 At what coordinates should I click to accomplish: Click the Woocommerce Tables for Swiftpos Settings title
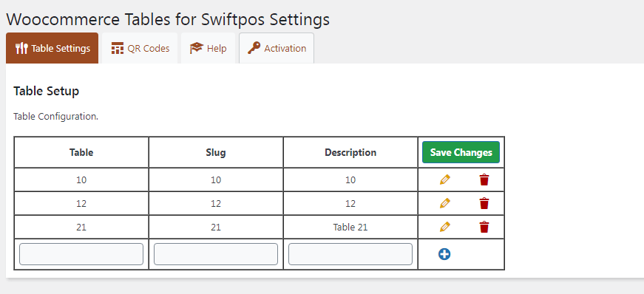click(x=168, y=19)
